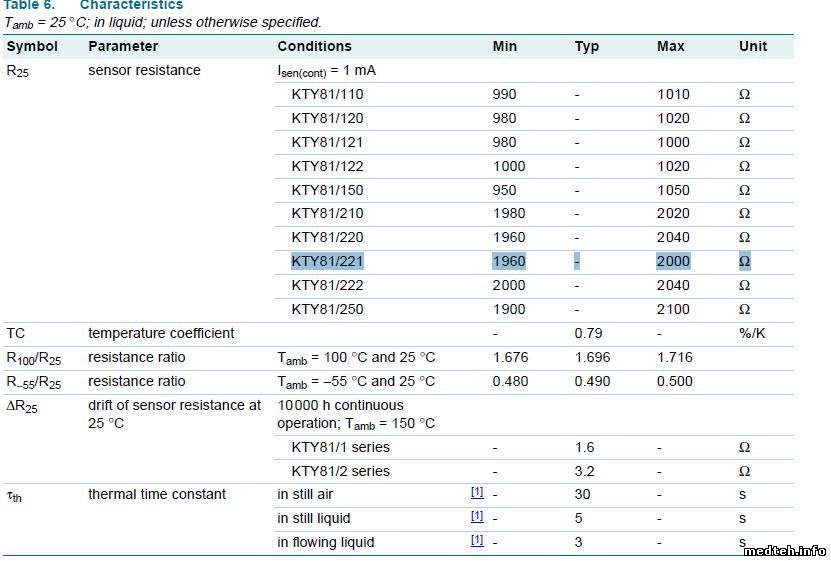This screenshot has width=831, height=561.
Task: Click the medtech.info watermark
Action: 784,550
